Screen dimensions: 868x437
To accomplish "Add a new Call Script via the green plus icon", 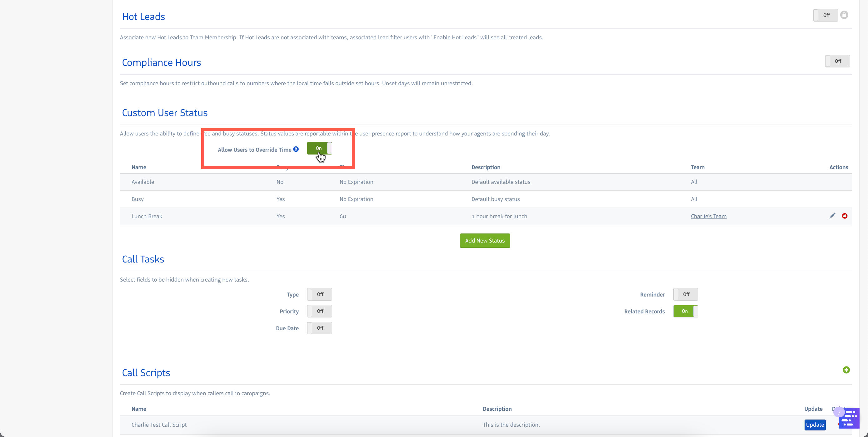I will (846, 370).
